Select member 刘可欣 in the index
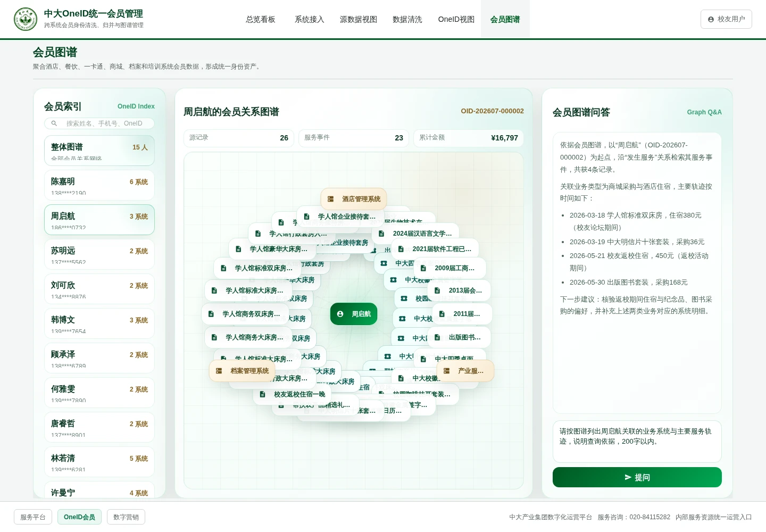Image resolution: width=766 pixels, height=532 pixels. click(x=99, y=289)
